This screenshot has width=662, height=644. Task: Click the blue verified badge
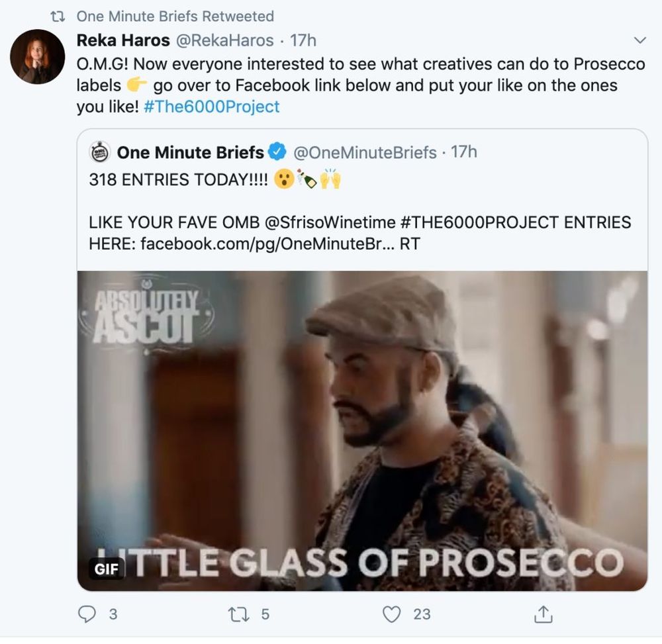[277, 152]
